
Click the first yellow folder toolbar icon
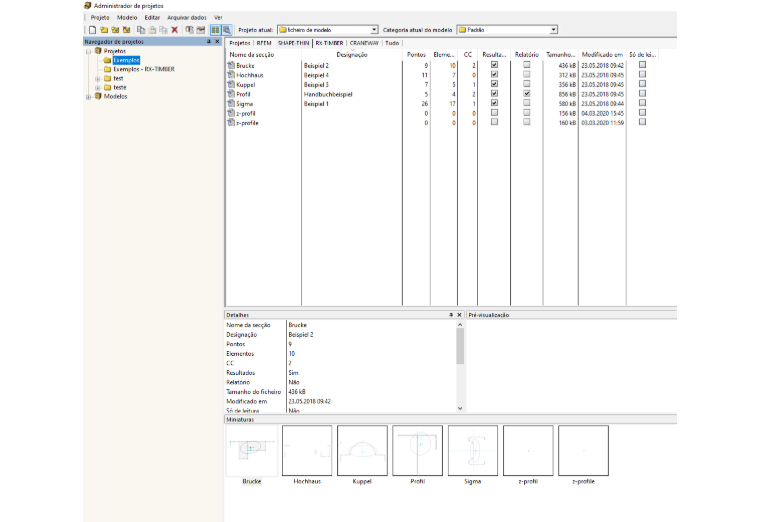coord(104,30)
